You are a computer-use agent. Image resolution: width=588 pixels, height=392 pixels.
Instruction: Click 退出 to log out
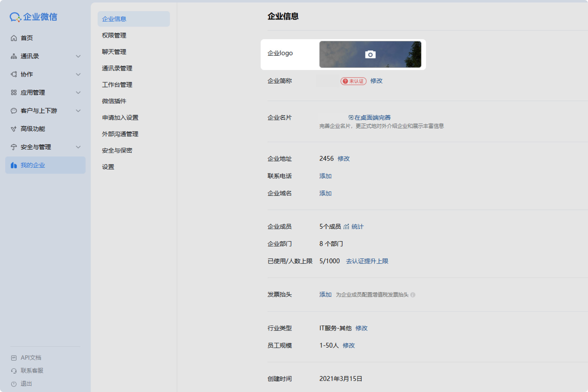[26, 384]
